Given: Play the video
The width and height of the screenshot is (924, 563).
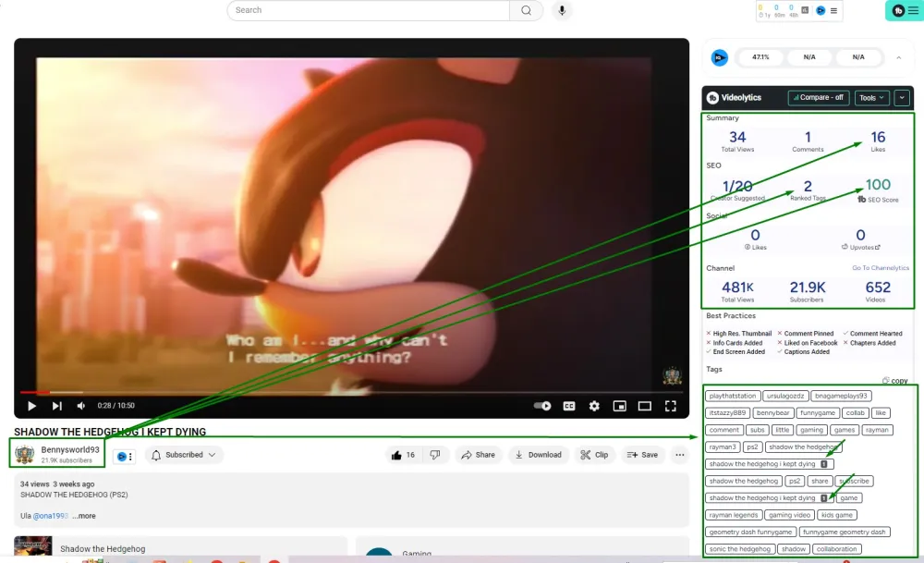Looking at the screenshot, I should [31, 406].
